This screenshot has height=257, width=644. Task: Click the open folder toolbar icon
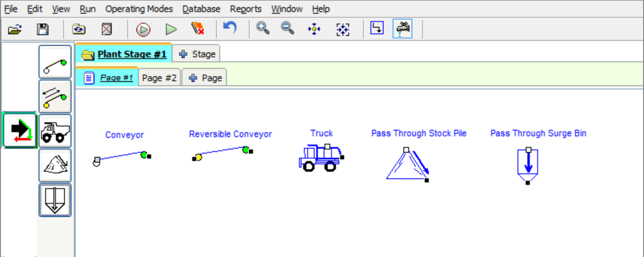coord(15,29)
